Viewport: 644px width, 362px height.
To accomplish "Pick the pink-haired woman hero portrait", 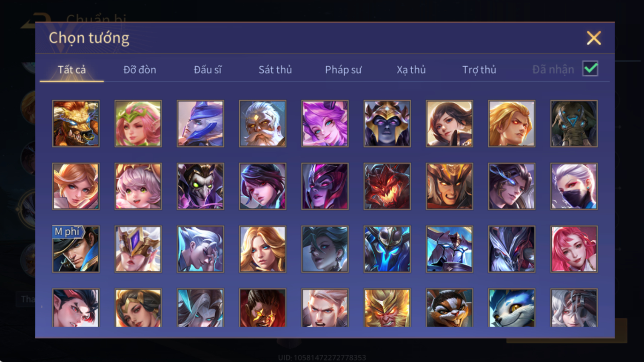I will pyautogui.click(x=574, y=249).
